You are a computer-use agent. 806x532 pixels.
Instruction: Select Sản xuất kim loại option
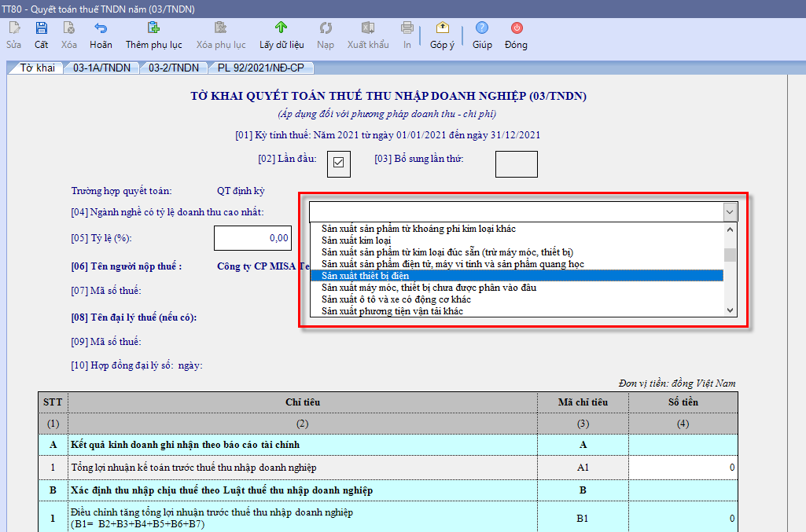[x=517, y=240]
